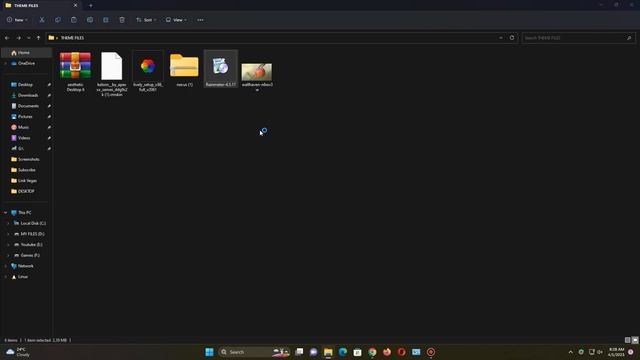The height and width of the screenshot is (360, 640).
Task: Click the Paste icon in toolbar
Action: [73, 20]
